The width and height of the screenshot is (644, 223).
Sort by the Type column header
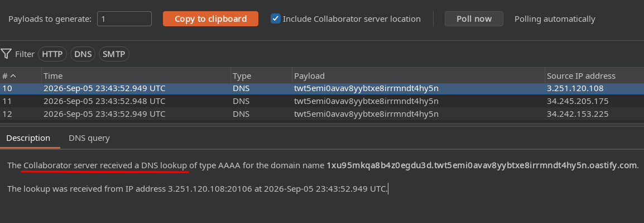[261, 75]
